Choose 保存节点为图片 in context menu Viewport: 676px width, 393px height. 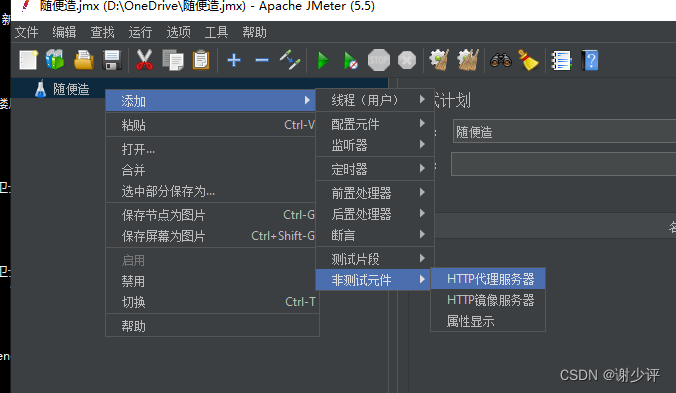(x=211, y=215)
